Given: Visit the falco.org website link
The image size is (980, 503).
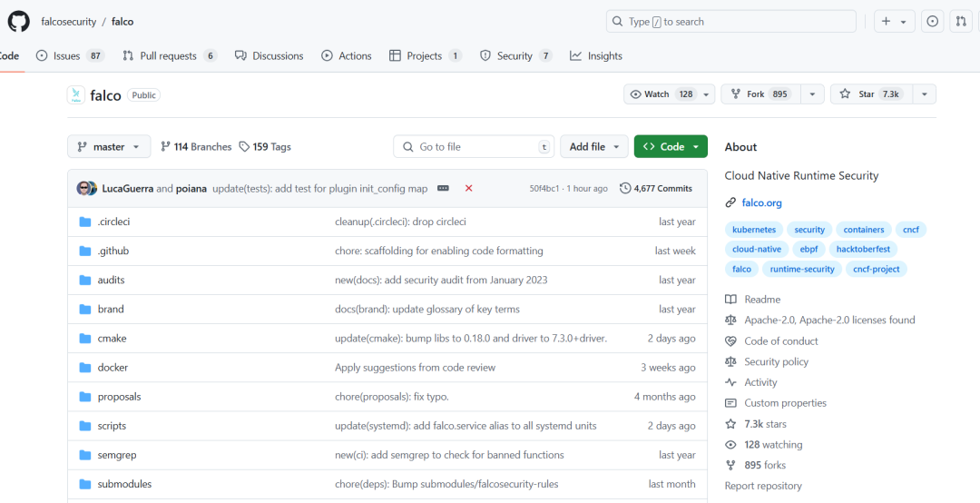Looking at the screenshot, I should pyautogui.click(x=762, y=202).
